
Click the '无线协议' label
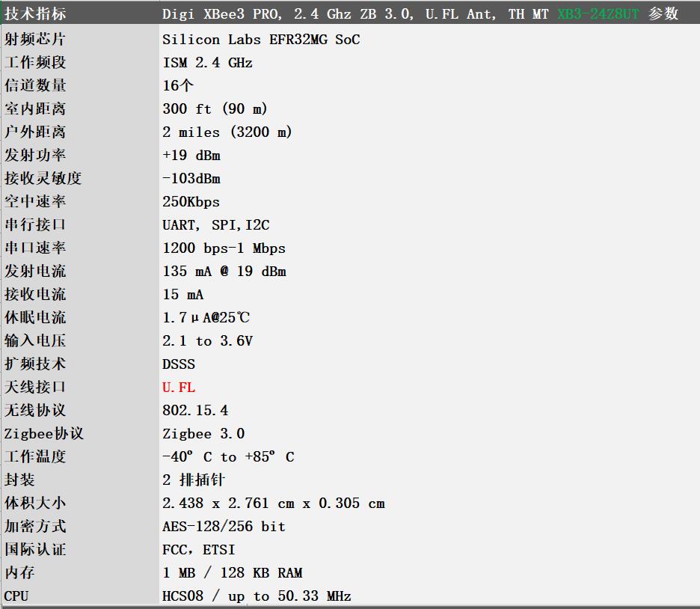click(35, 410)
